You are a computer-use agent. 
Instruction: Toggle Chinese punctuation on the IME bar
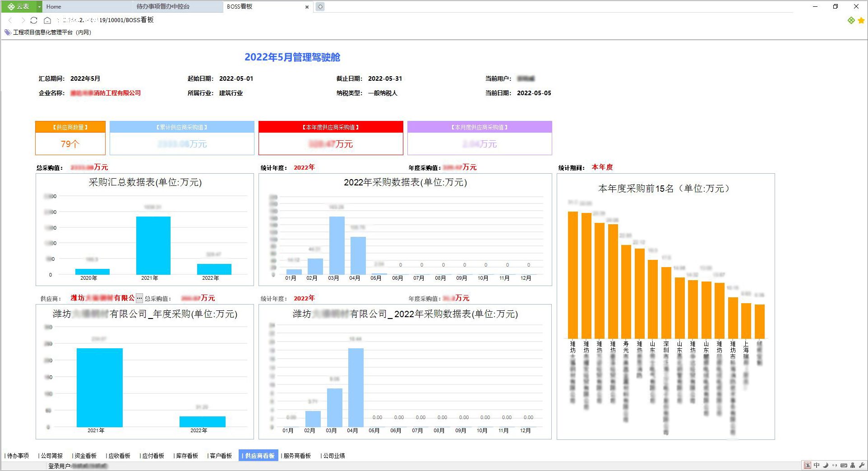(x=835, y=465)
